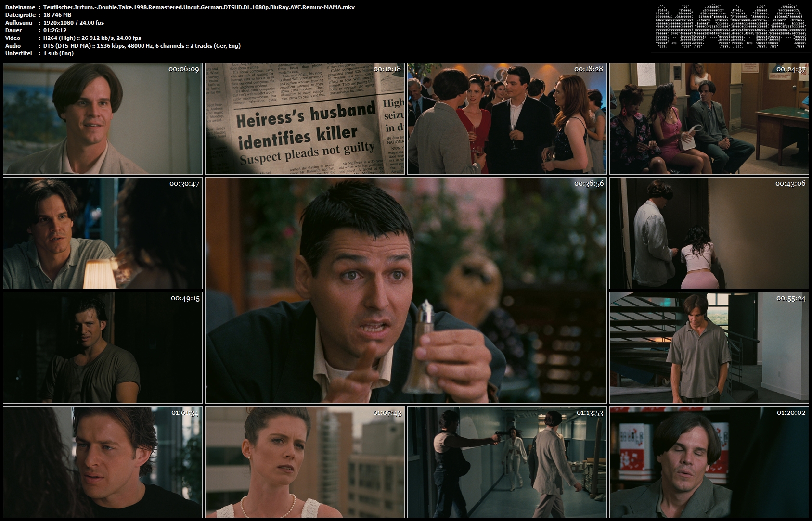The height and width of the screenshot is (521, 812).
Task: Open the thumbnail stamped 01:01:34
Action: pos(103,462)
